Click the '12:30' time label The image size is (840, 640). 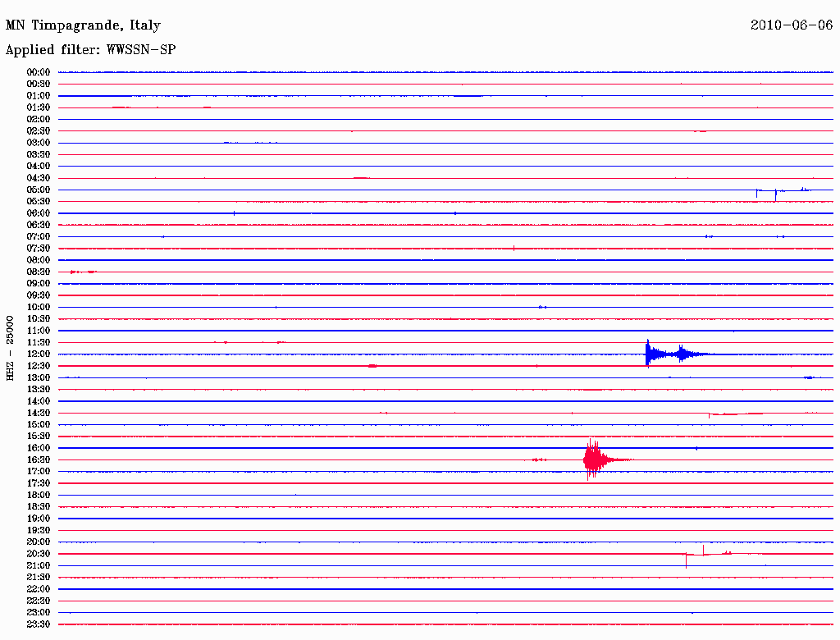click(39, 366)
